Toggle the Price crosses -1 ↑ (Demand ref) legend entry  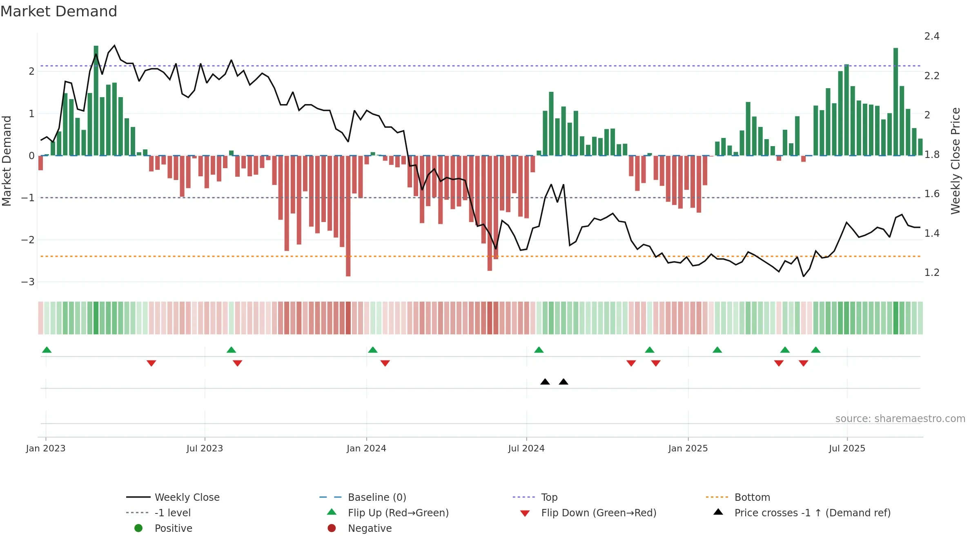click(x=813, y=513)
